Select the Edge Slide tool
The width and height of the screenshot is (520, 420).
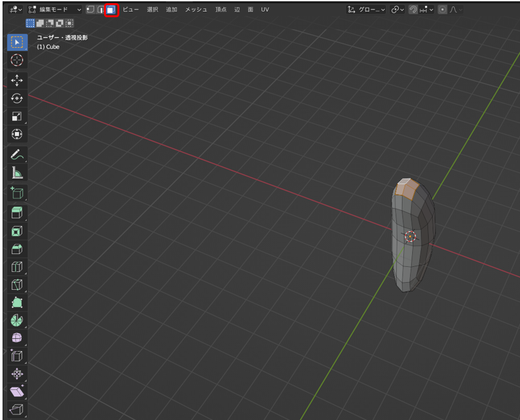click(17, 356)
